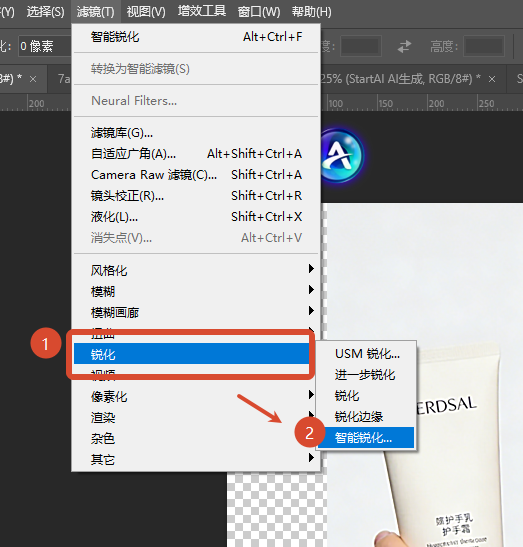This screenshot has height=547, width=523.
Task: Click the 高度 height input field
Action: coord(484,46)
